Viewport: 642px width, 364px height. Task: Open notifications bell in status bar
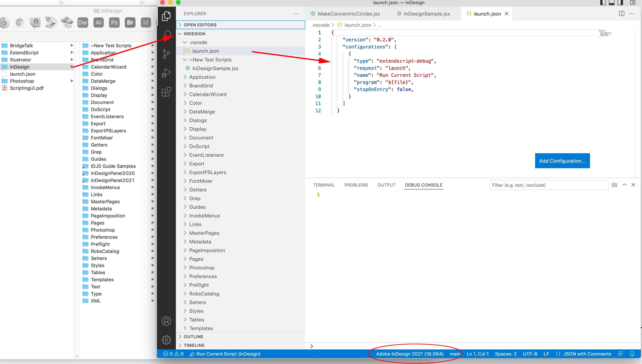632,354
